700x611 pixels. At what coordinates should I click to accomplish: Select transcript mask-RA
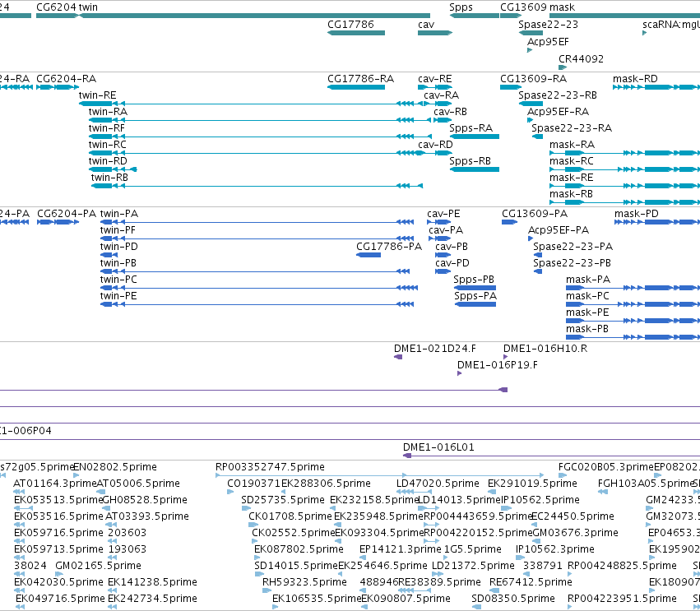(x=572, y=145)
